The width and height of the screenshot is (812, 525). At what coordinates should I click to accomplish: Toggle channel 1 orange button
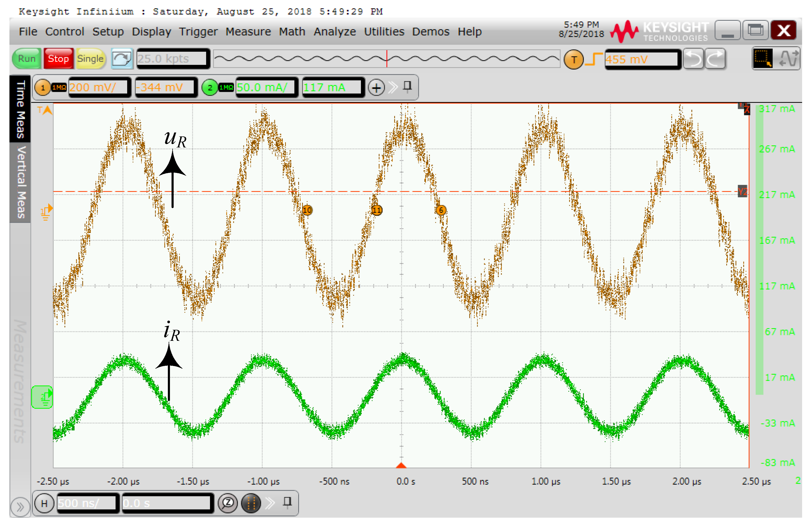click(x=43, y=88)
